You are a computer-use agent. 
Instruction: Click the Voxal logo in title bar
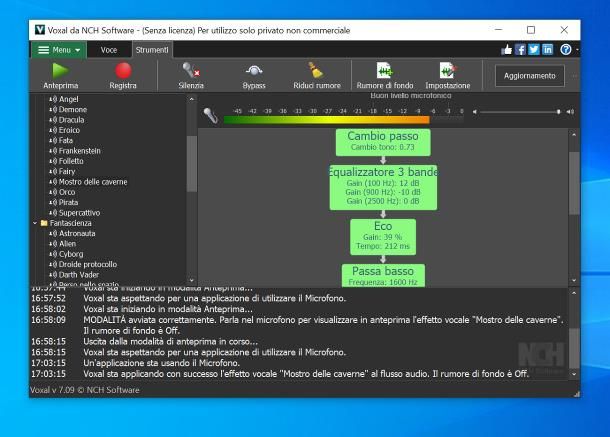[x=40, y=30]
